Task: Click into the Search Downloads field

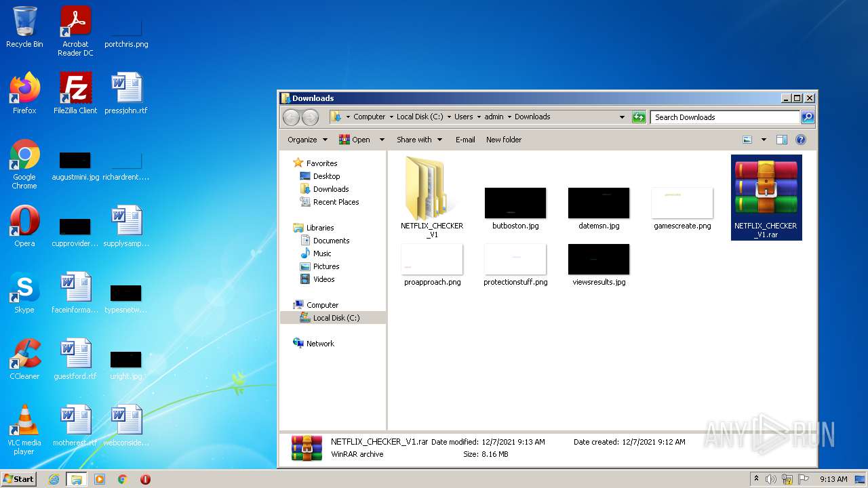Action: (x=725, y=117)
